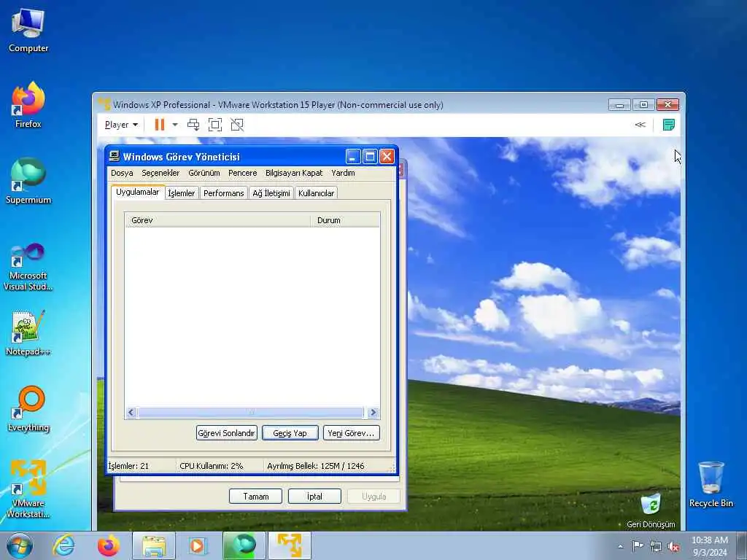The image size is (747, 560).
Task: Sort by the Görev column header
Action: tap(217, 220)
